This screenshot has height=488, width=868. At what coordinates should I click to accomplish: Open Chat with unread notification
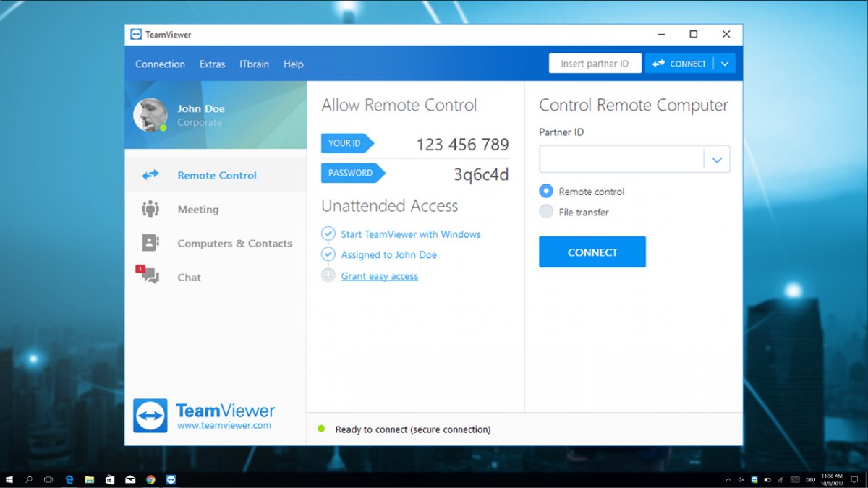189,277
